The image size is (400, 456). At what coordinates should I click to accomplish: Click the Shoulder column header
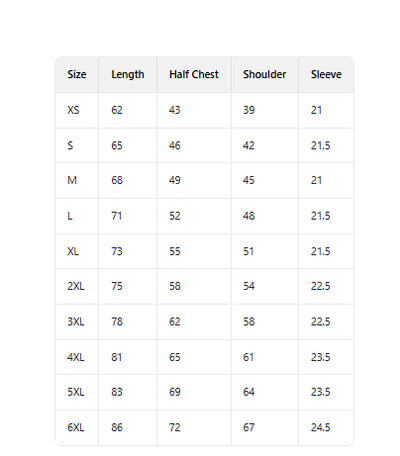[x=264, y=74]
